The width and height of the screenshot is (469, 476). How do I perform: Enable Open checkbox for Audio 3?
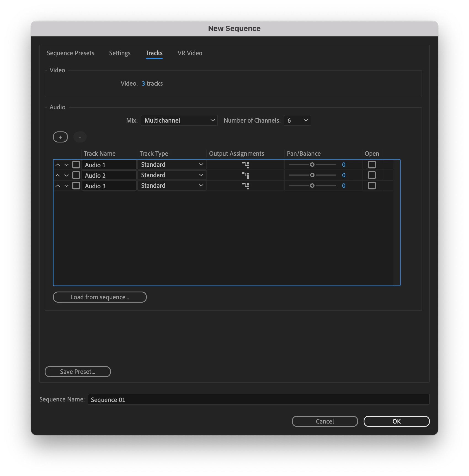372,186
